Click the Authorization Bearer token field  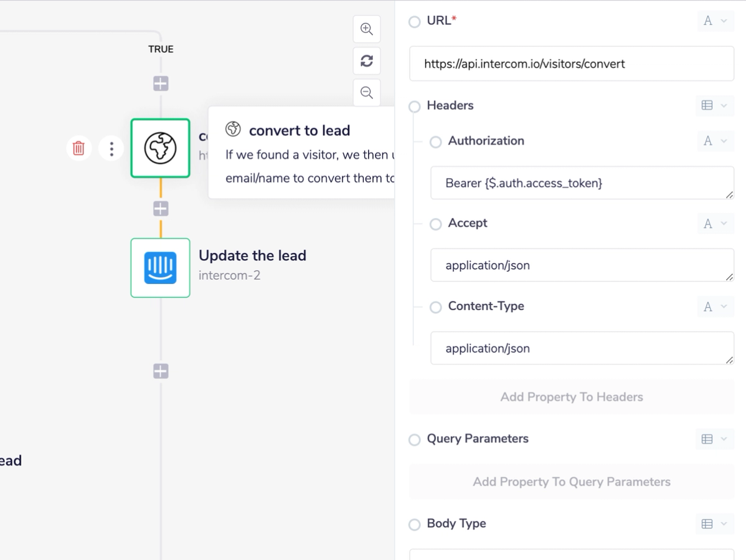coord(582,183)
